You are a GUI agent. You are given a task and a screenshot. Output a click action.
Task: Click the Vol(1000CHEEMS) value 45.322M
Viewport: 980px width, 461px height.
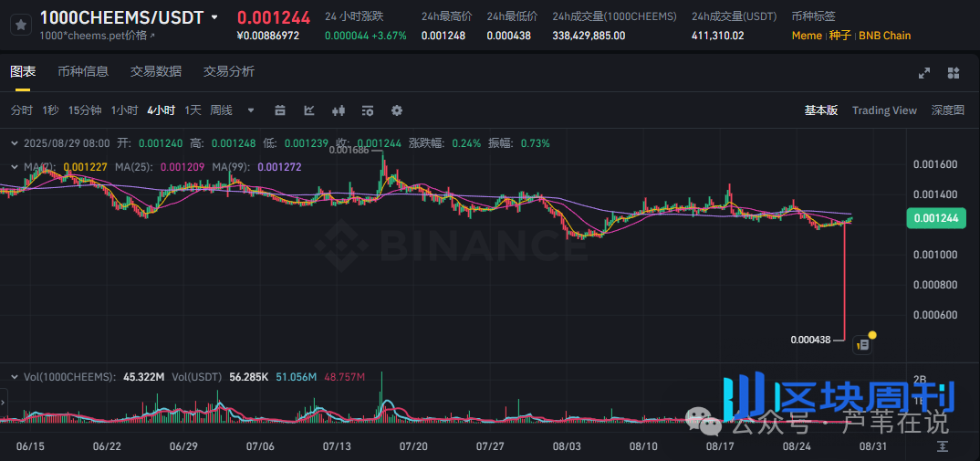(x=144, y=376)
